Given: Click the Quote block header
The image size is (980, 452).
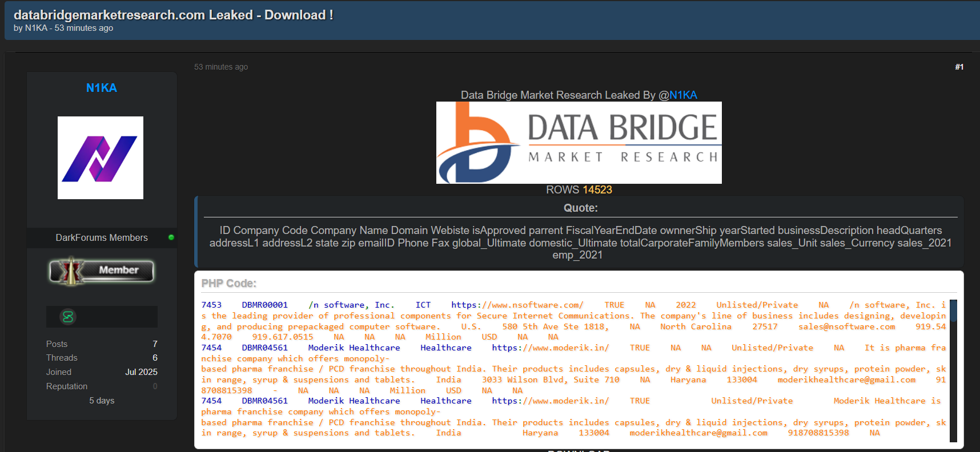Looking at the screenshot, I should [580, 208].
